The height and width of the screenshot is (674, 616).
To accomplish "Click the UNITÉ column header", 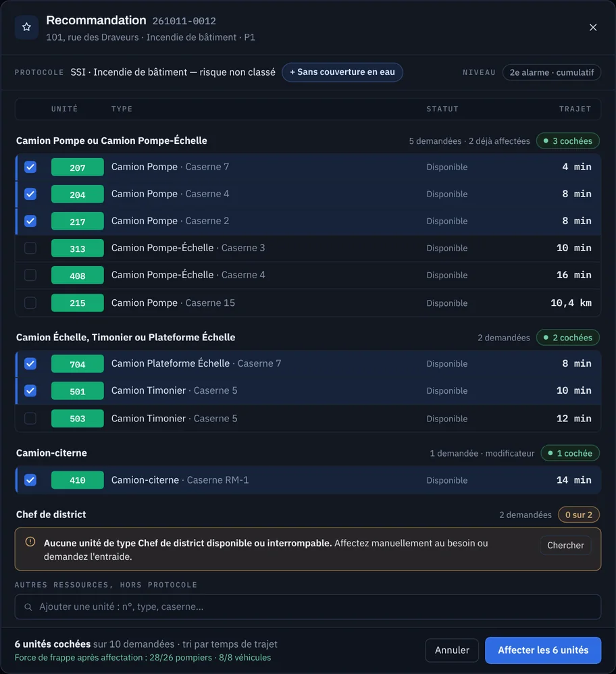I will click(x=64, y=109).
